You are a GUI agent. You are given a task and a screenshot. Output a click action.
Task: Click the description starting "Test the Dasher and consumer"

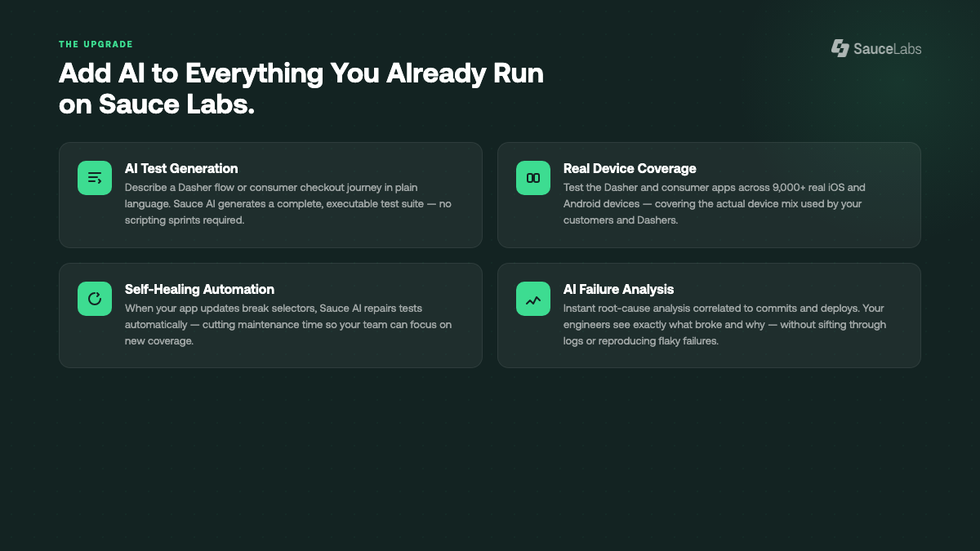point(715,204)
